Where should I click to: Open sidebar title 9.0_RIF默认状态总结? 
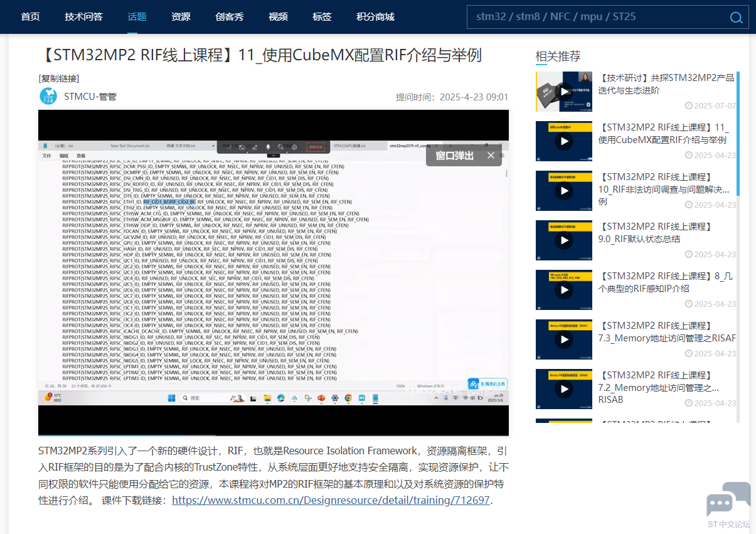click(656, 233)
